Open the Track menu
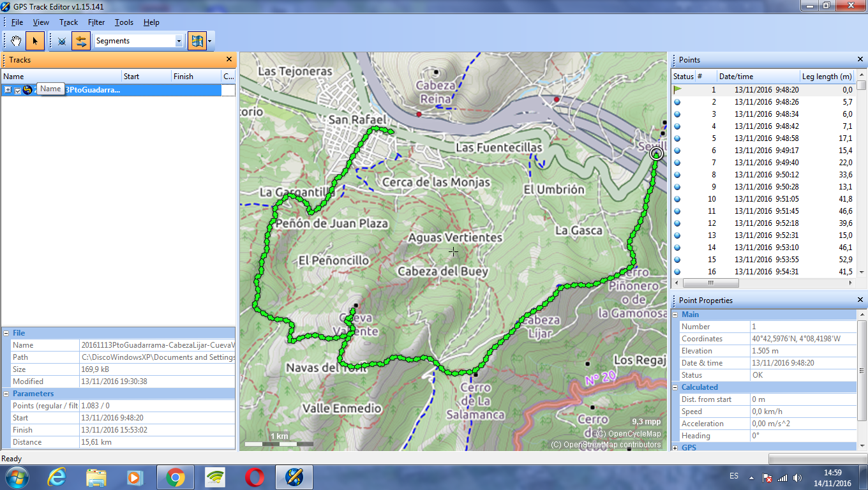 (x=68, y=22)
